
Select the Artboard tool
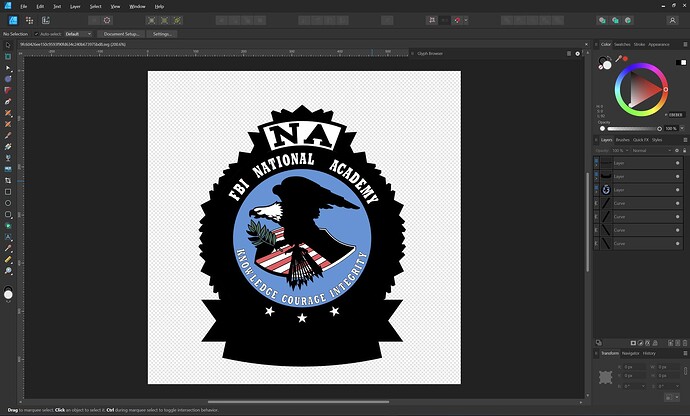pos(8,56)
